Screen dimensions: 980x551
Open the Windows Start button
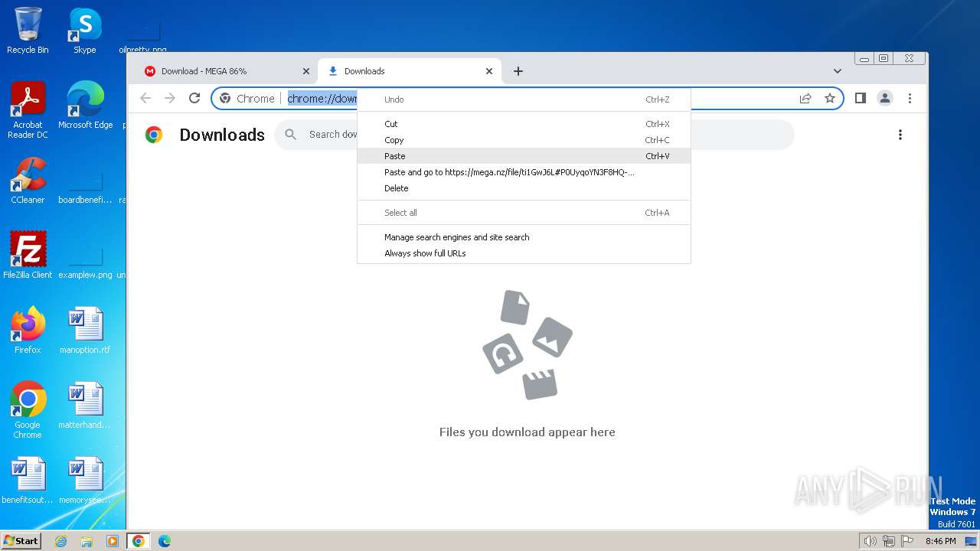pyautogui.click(x=21, y=540)
